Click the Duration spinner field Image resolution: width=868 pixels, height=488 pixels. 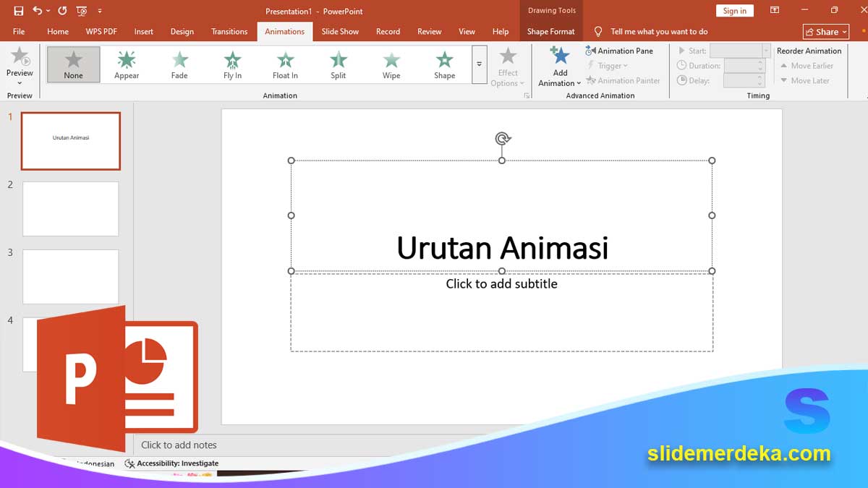click(744, 66)
